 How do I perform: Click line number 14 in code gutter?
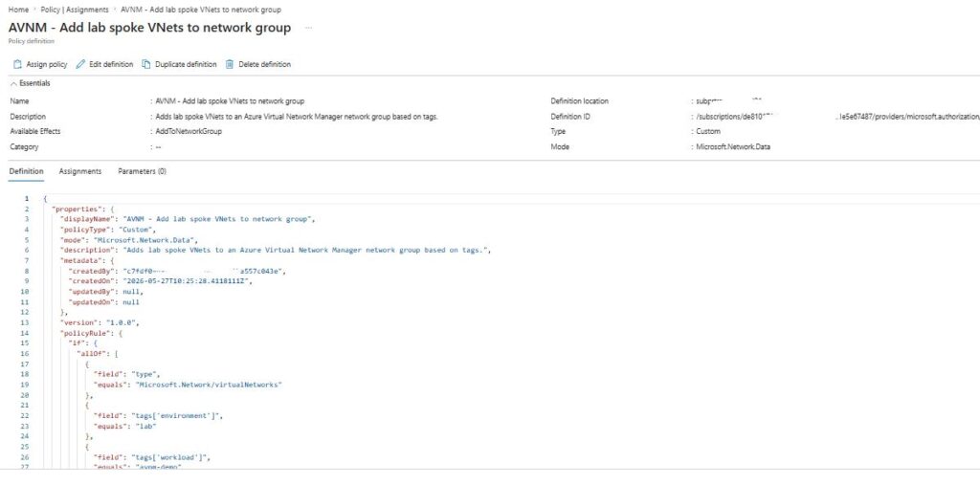click(25, 333)
